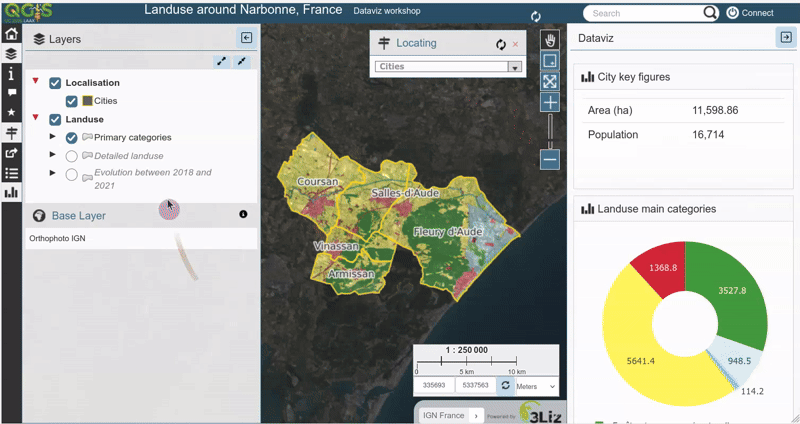The image size is (800, 424).
Task: Click IGN France attribution label
Action: 443,415
